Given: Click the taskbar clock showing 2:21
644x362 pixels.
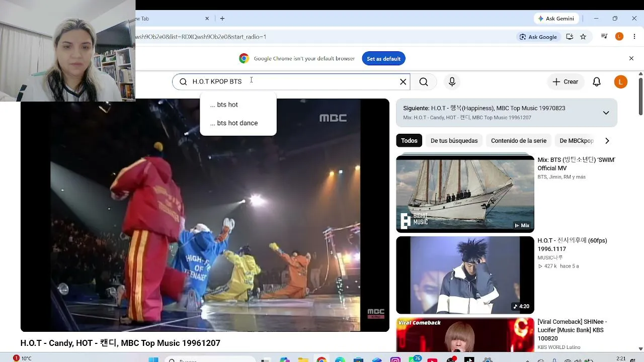Looking at the screenshot, I should tap(621, 358).
